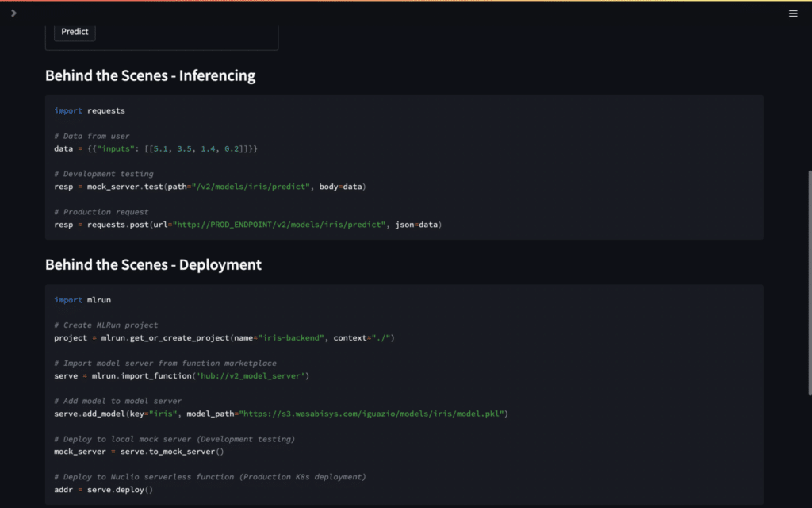
Task: Click the "serve = mlrun.import_function" code line
Action: coord(182,375)
